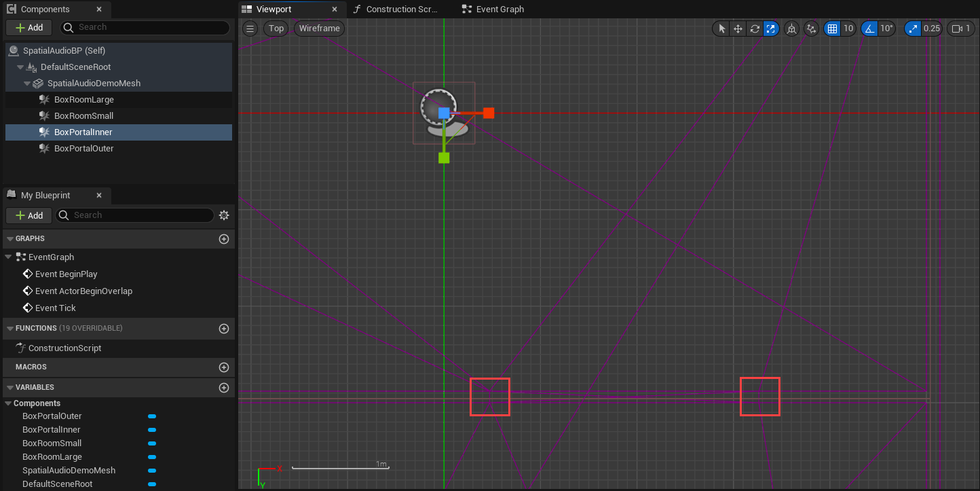Toggle grid snapping on or off
The height and width of the screenshot is (491, 980).
pyautogui.click(x=832, y=29)
